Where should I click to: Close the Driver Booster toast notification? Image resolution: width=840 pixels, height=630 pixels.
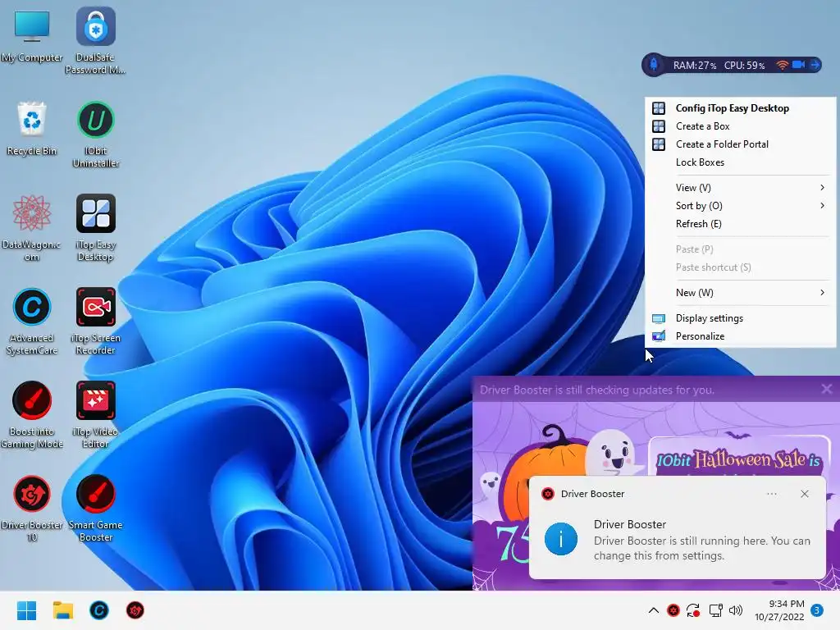click(x=805, y=494)
